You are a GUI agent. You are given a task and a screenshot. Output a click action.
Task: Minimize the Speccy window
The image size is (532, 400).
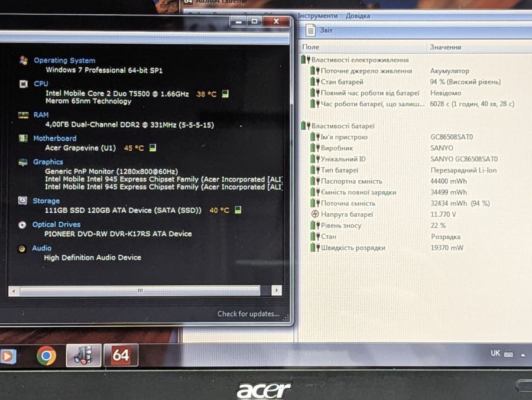coord(239,22)
